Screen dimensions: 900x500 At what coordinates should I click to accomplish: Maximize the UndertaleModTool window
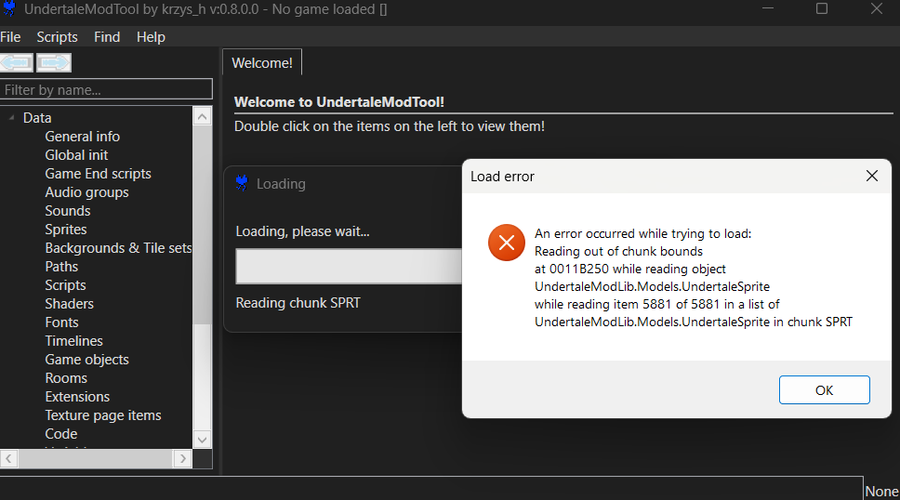[822, 9]
